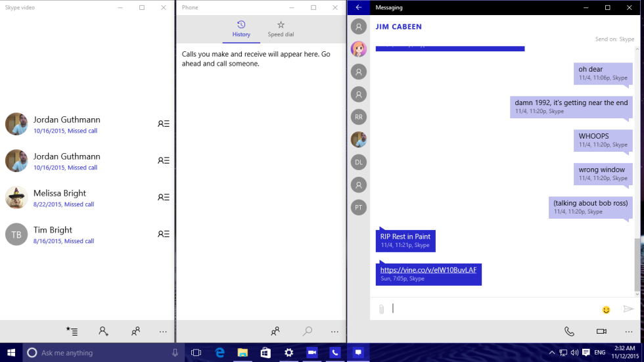The height and width of the screenshot is (362, 644).
Task: Click Cortana microphone icon
Action: (175, 353)
